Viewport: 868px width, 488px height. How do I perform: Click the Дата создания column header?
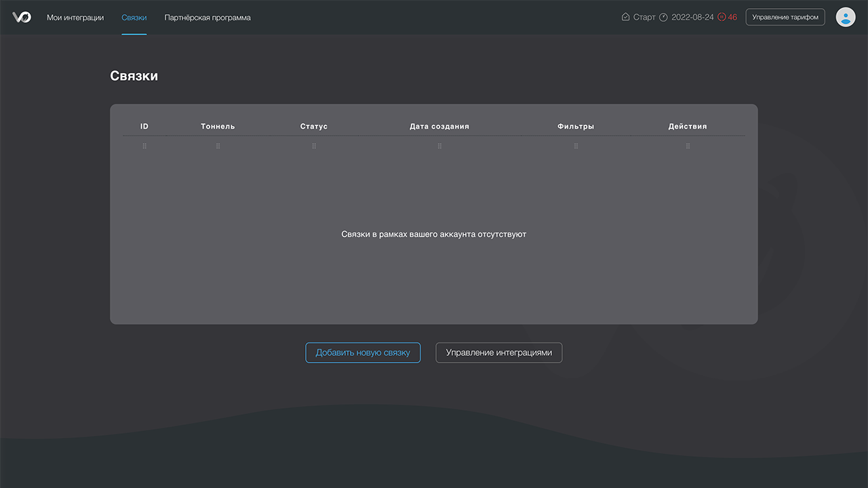click(439, 126)
